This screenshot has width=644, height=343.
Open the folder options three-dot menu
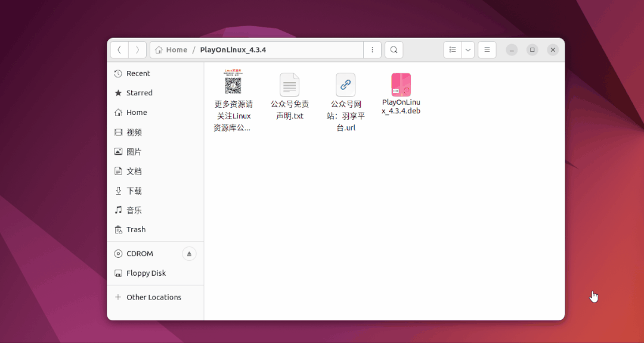click(372, 49)
